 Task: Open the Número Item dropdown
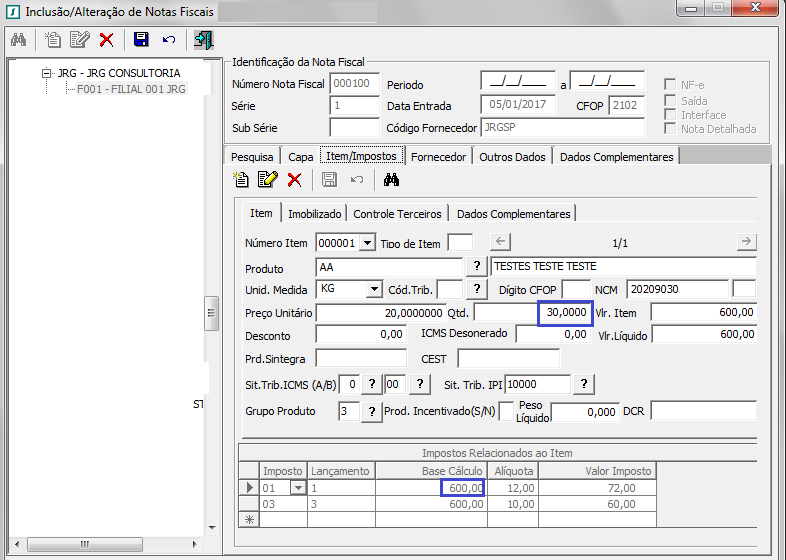pyautogui.click(x=366, y=243)
